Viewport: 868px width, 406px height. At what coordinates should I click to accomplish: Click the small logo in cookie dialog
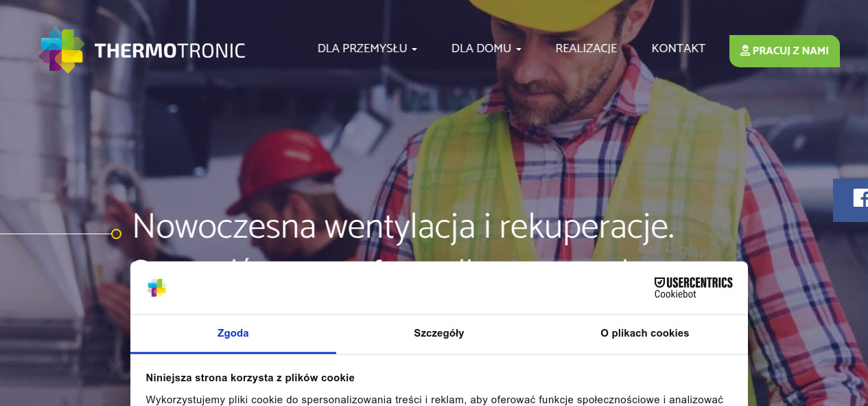click(156, 288)
